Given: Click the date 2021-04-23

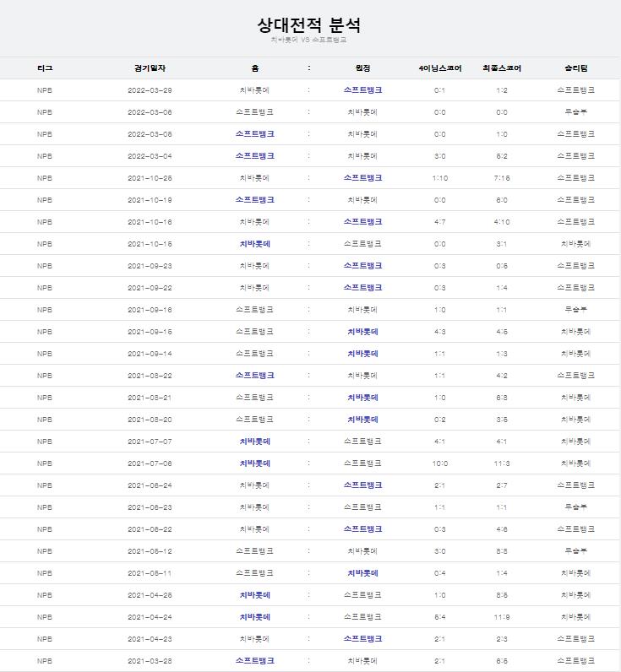Looking at the screenshot, I should 150,639.
